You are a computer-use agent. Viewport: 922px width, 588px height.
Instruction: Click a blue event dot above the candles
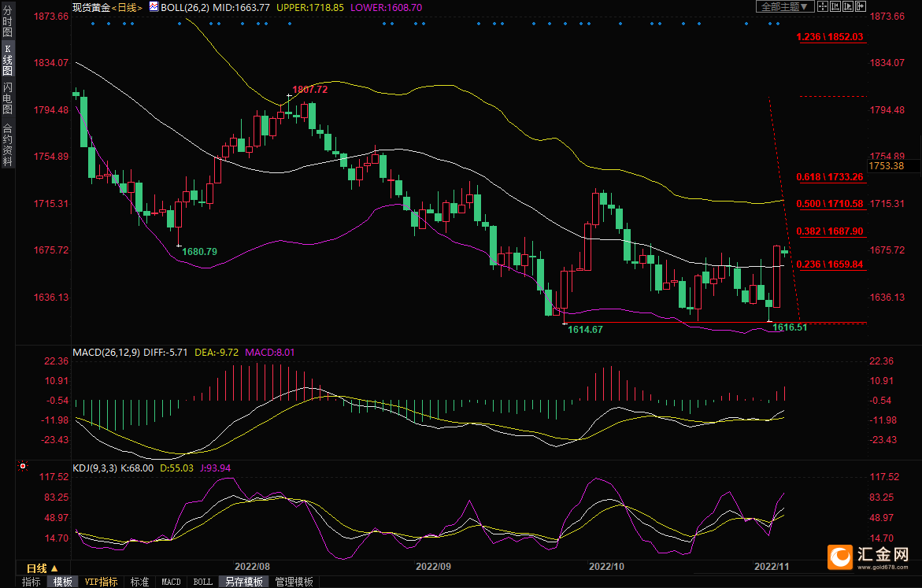tap(93, 24)
